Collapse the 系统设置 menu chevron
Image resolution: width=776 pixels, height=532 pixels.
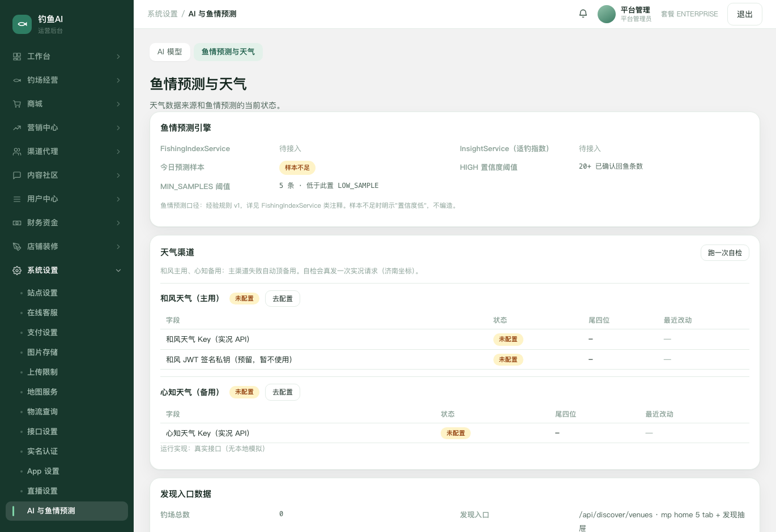point(118,271)
